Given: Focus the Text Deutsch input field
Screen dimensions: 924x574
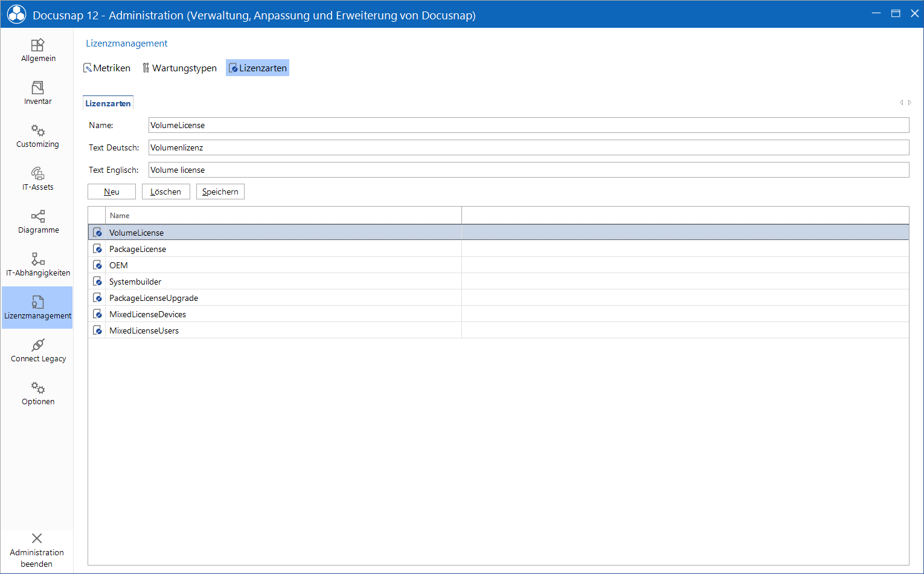Looking at the screenshot, I should tap(528, 147).
